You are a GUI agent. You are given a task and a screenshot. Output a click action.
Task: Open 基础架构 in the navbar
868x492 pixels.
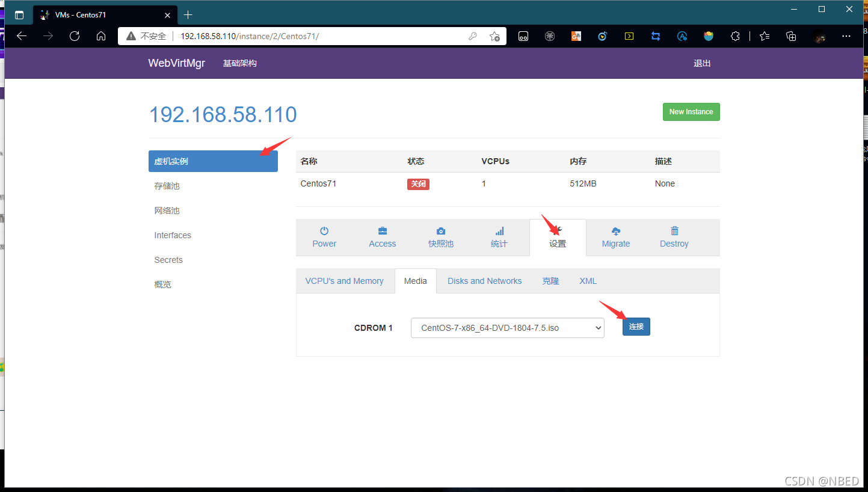coord(240,63)
